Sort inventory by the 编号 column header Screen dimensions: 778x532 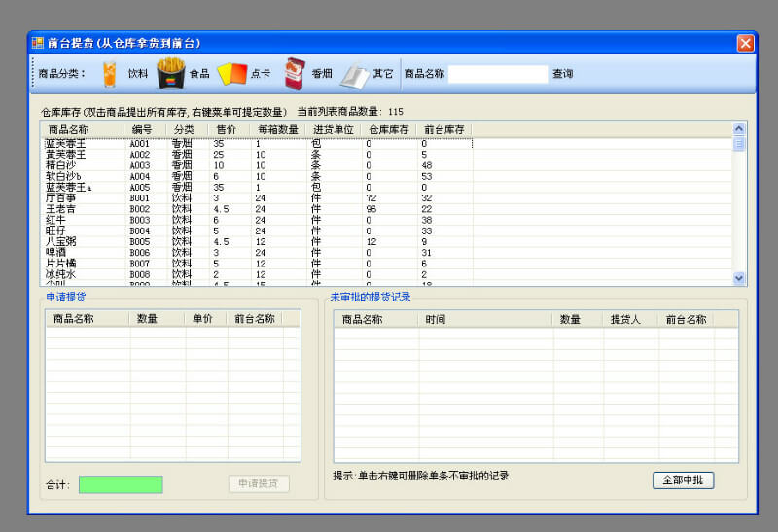click(143, 129)
